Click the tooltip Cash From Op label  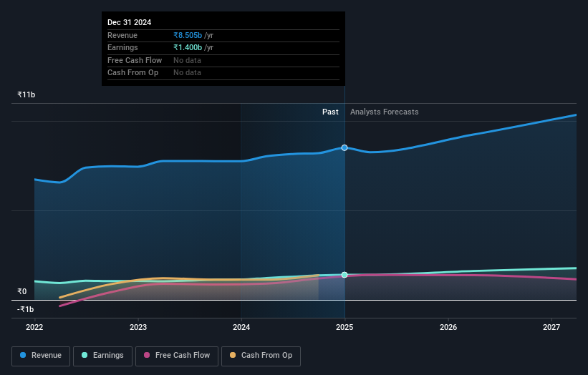[x=132, y=73]
